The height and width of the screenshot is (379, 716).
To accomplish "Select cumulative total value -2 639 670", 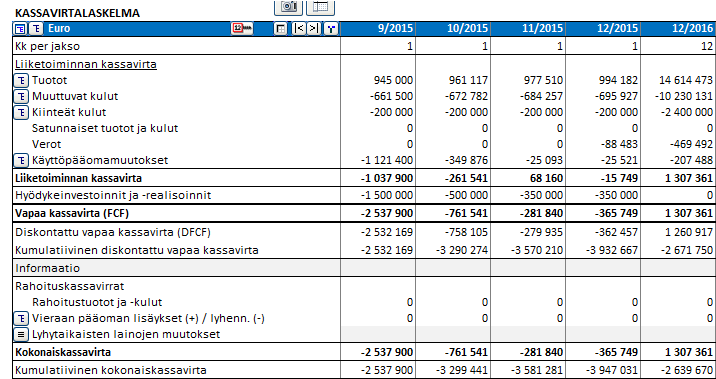I will [x=686, y=370].
